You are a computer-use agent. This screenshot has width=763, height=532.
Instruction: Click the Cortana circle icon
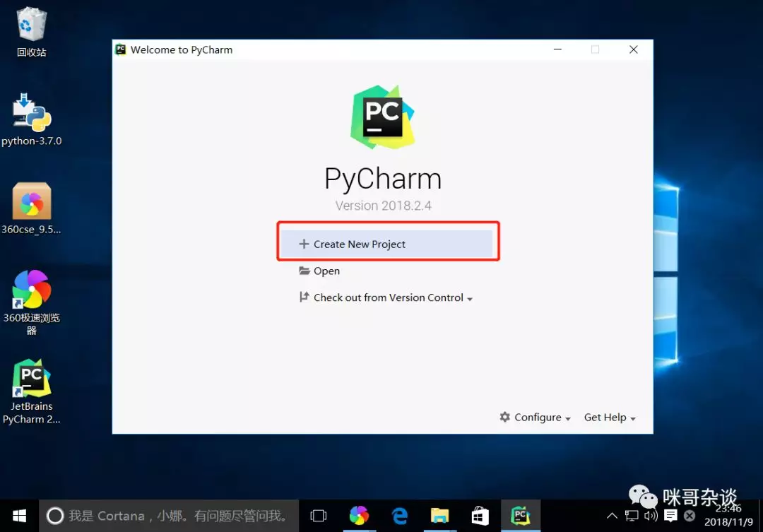(x=55, y=516)
